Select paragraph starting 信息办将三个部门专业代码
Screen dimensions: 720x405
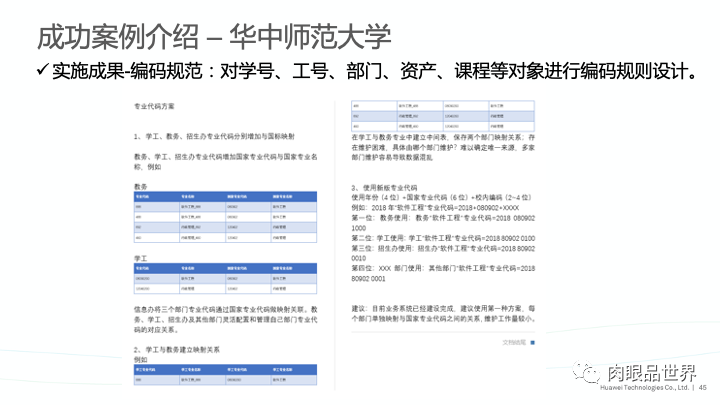tap(225, 320)
